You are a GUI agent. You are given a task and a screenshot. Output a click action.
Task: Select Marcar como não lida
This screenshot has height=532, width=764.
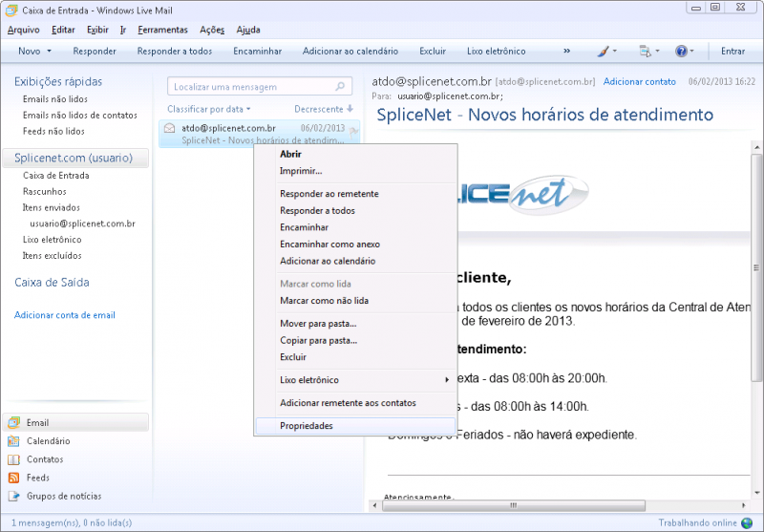(x=354, y=301)
